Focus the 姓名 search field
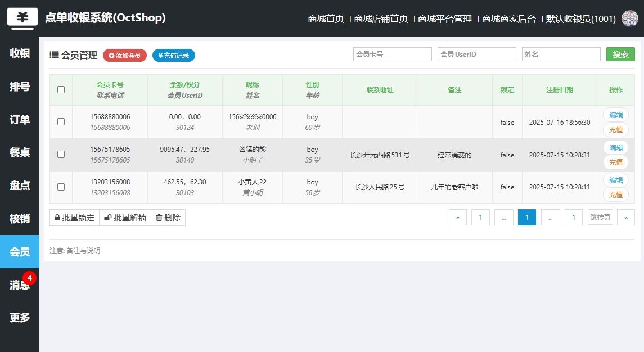Viewport: 644px width, 352px height. [x=561, y=54]
